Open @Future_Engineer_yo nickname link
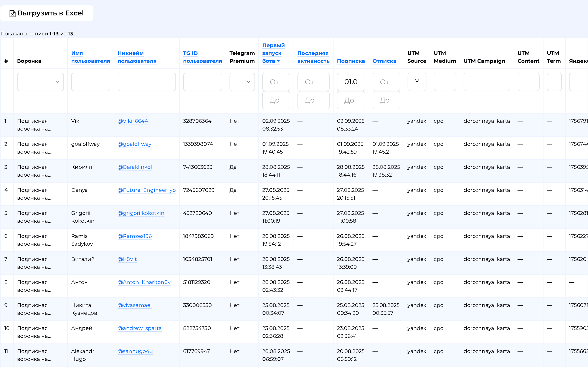Screen dimensions: 588x368 [146, 190]
